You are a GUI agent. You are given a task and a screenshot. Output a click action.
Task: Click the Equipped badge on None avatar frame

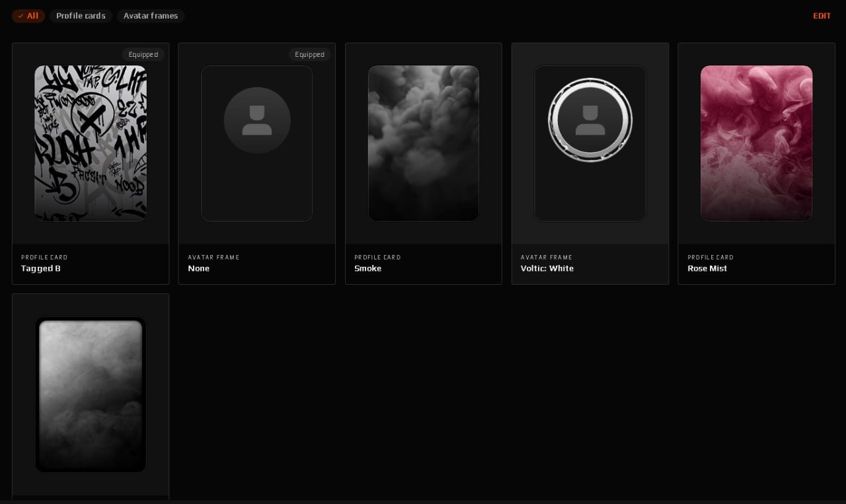(309, 55)
